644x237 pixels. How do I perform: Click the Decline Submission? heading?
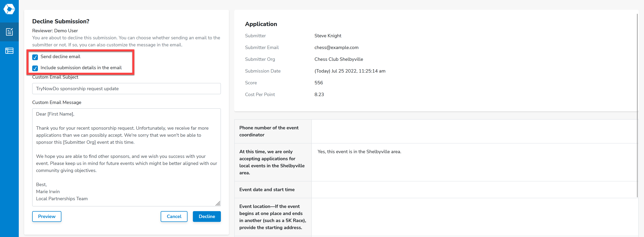[61, 21]
